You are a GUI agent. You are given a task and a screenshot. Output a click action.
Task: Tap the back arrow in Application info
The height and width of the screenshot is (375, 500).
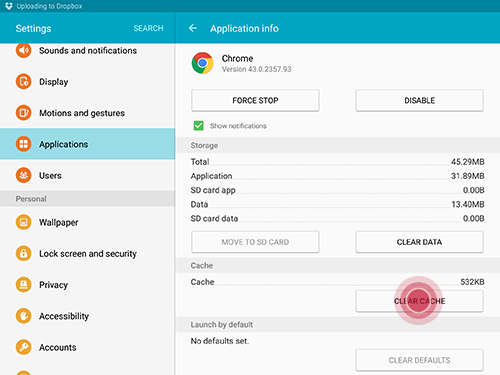click(193, 28)
